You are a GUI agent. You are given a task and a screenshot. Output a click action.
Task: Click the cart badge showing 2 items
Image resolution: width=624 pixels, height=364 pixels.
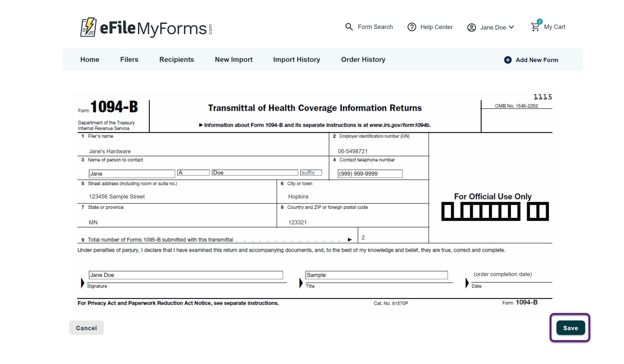click(540, 22)
